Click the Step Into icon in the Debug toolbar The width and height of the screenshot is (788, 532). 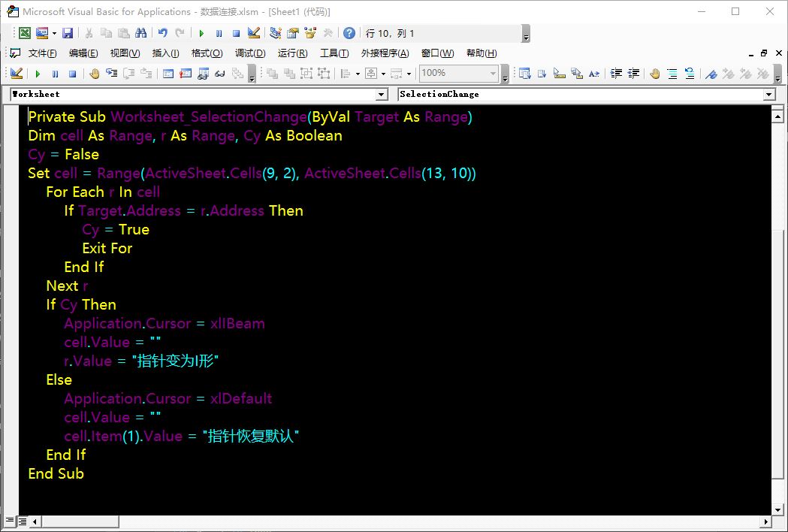click(112, 74)
